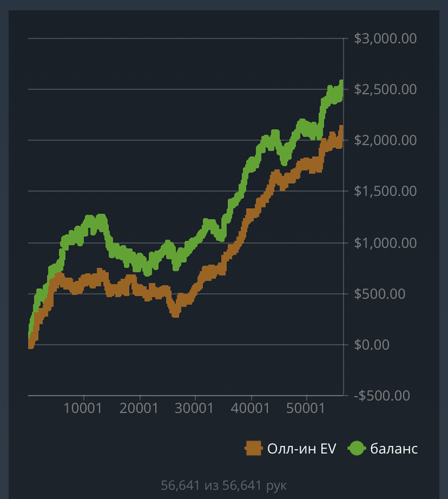
Task: Select the -$500.00 y-axis label
Action: (383, 396)
